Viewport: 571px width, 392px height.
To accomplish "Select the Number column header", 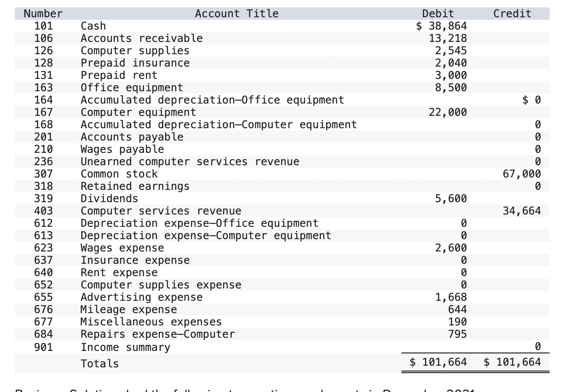I will (42, 13).
